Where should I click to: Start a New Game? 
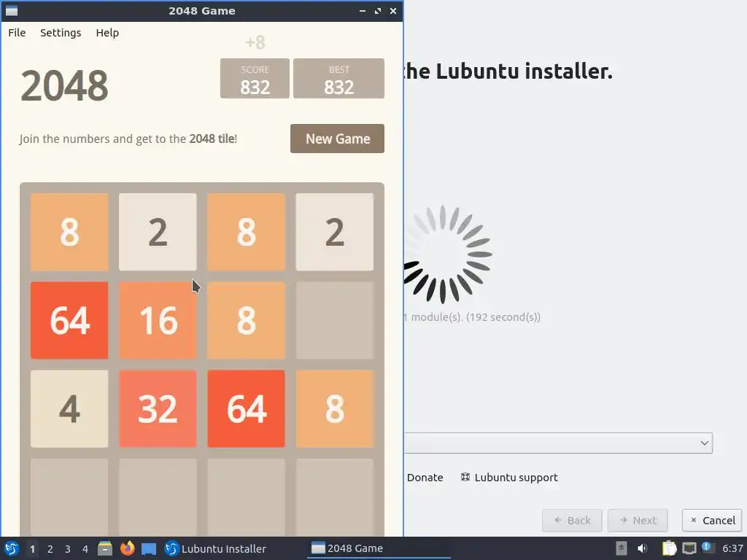coord(337,139)
